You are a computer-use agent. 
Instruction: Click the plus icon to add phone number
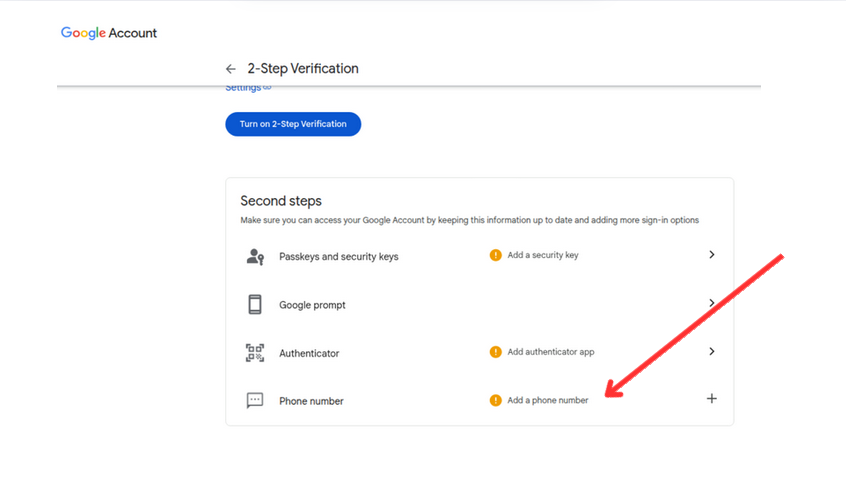point(712,399)
